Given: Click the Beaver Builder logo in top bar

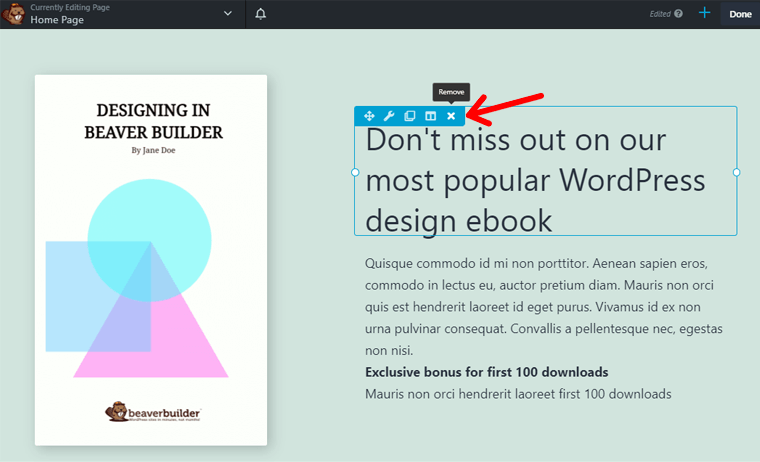Looking at the screenshot, I should pos(14,14).
